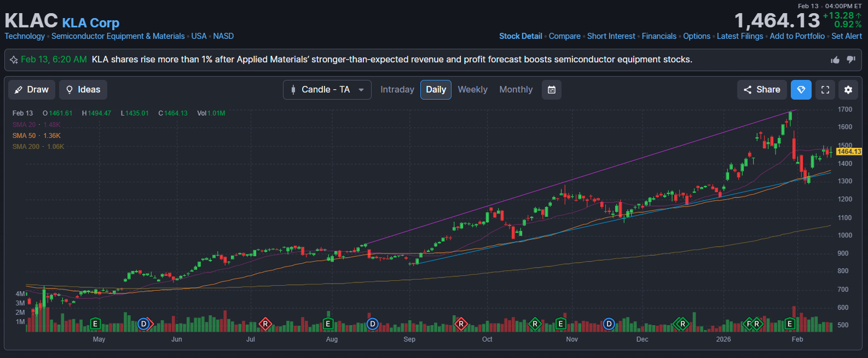Click the thumbs up icon on news
The height and width of the screenshot is (358, 868).
pos(835,60)
